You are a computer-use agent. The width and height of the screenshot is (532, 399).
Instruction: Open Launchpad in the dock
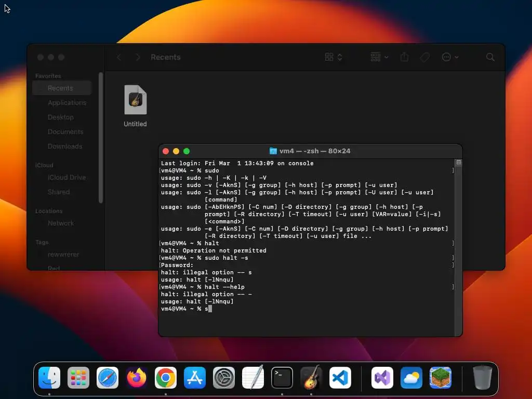(x=78, y=378)
